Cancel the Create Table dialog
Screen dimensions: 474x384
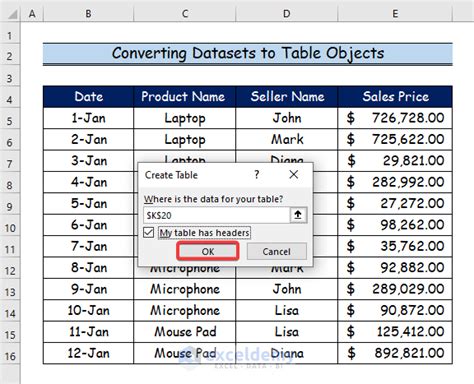(277, 251)
